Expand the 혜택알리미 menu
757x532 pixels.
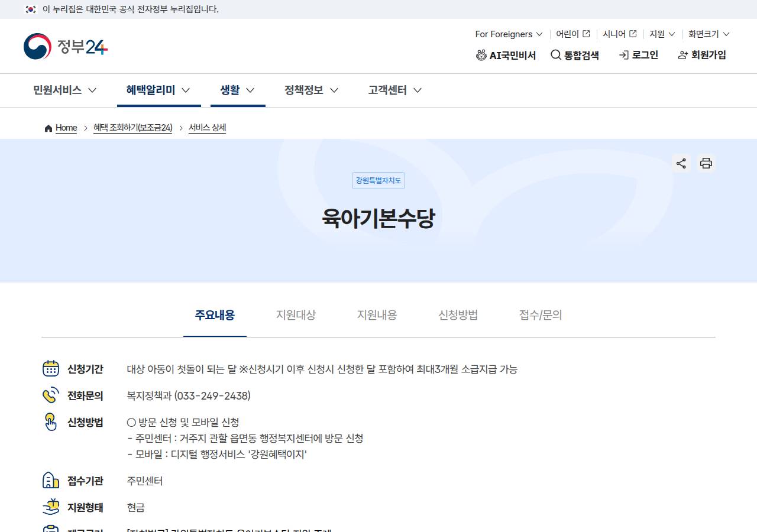click(x=158, y=90)
